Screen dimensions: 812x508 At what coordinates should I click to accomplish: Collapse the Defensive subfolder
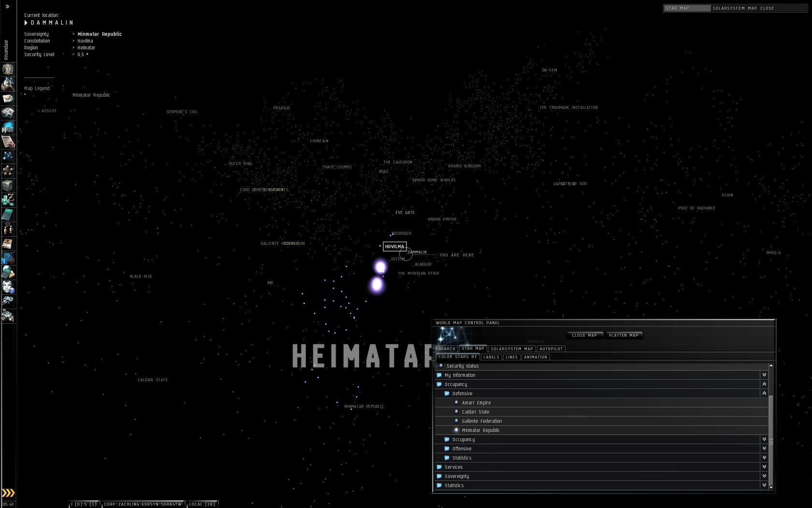[x=764, y=393]
